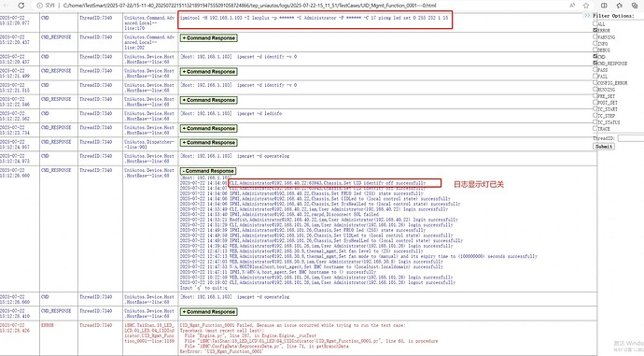Enable the DEBUG filter checkbox
Screen dimensions: 644x356
(595, 50)
